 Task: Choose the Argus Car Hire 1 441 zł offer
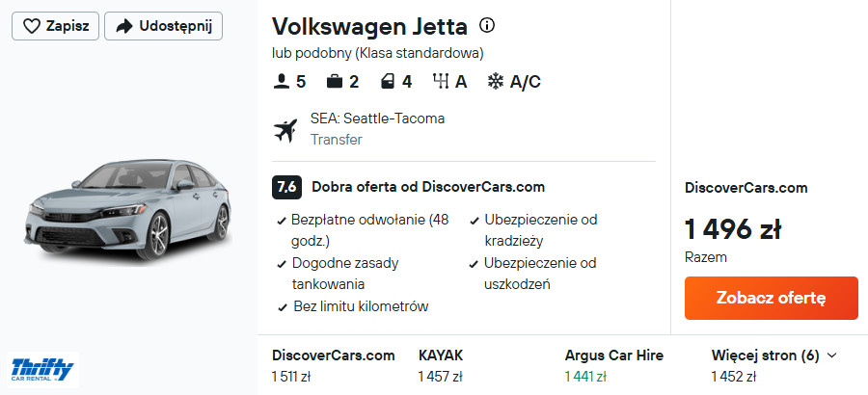[613, 365]
